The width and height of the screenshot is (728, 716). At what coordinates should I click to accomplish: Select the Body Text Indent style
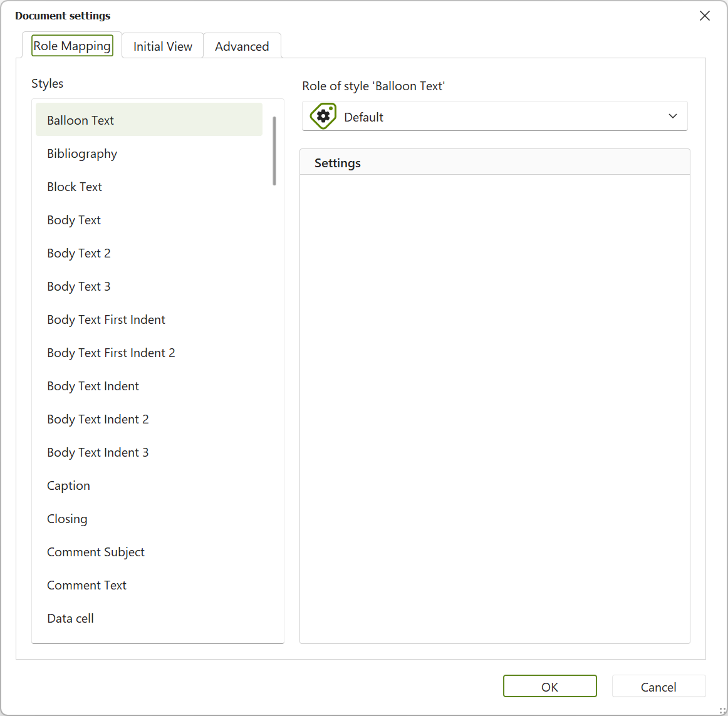coord(149,386)
